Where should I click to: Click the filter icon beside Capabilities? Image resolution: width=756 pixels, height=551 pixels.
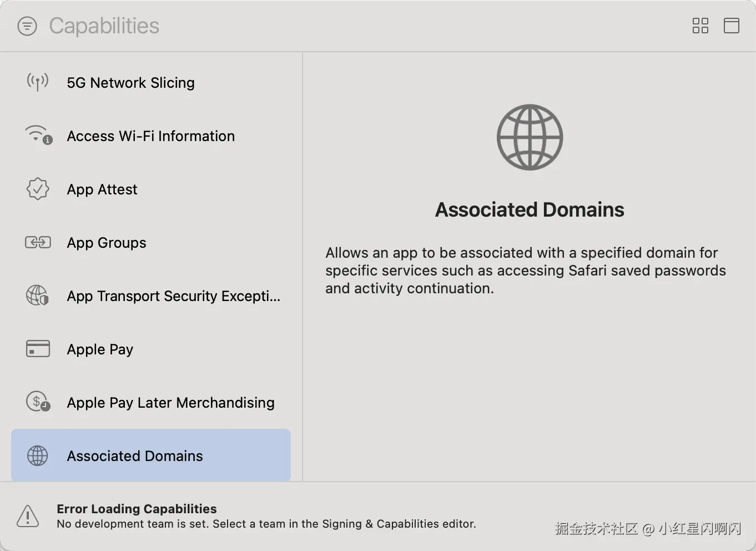click(27, 26)
